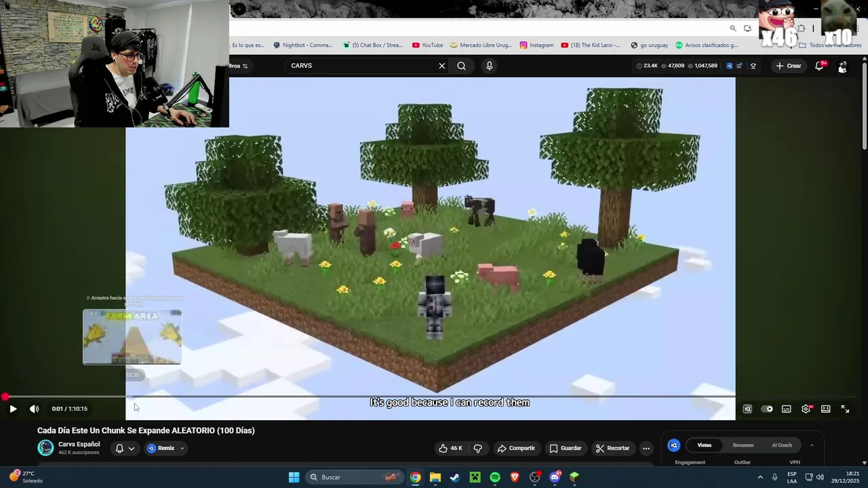Screen dimensions: 868x488
Task: Open Spotify from taskbar
Action: coord(495,477)
